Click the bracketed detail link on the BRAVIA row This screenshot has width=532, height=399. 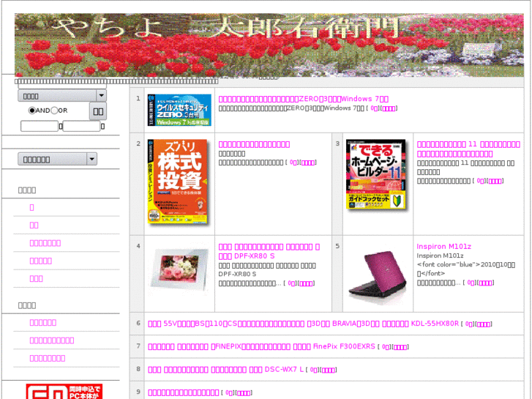[484, 324]
